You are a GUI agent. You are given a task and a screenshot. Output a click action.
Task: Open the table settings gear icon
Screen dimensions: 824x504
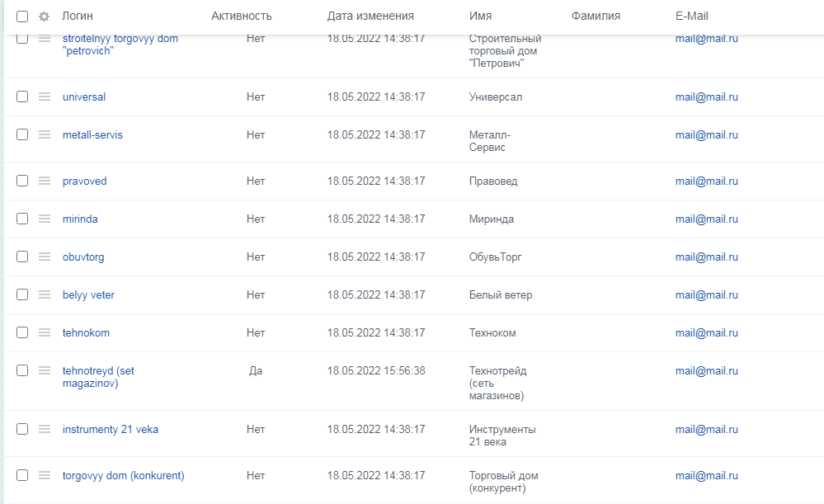(x=45, y=16)
